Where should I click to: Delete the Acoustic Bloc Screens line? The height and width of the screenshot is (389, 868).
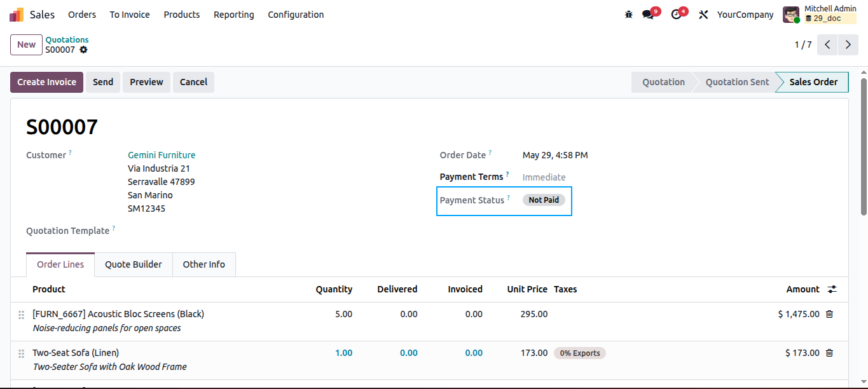pyautogui.click(x=829, y=314)
